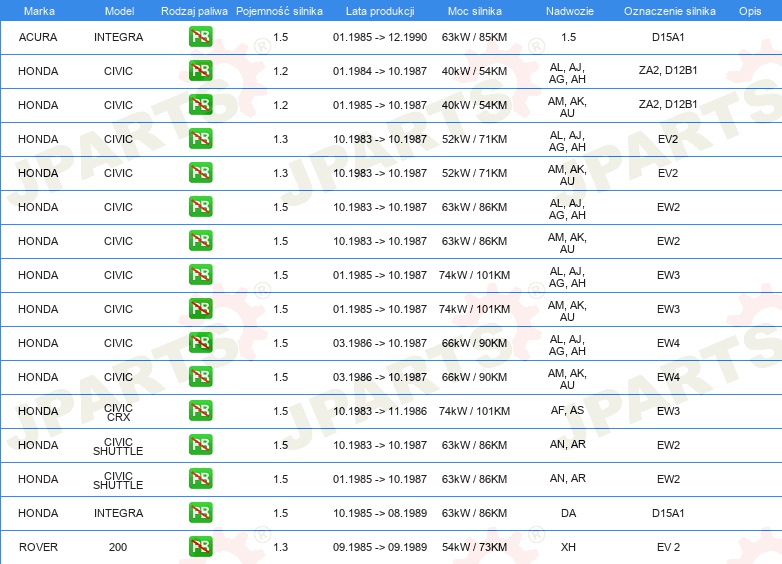
Task: Click petrol icon in Civic EV2 AM, AK, AU row
Action: [200, 173]
